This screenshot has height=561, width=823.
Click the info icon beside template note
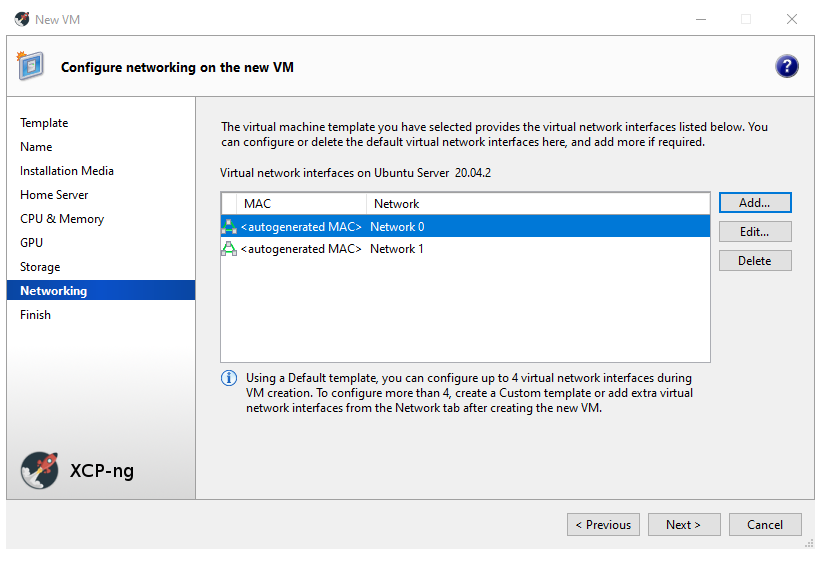tap(229, 378)
